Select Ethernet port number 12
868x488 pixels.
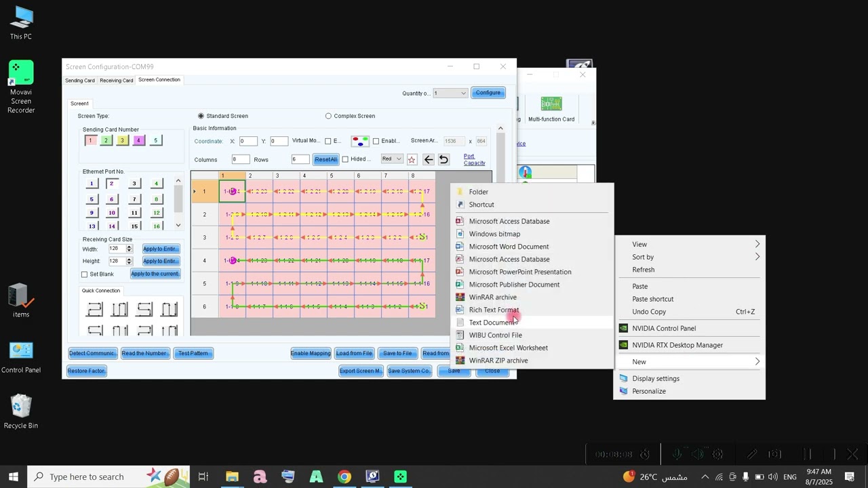[156, 213]
